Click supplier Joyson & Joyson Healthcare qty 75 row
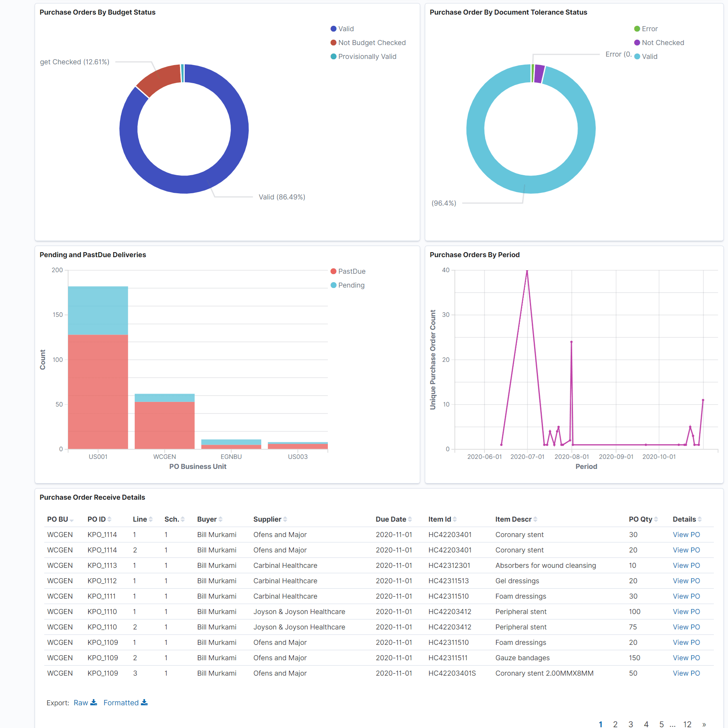Image resolution: width=728 pixels, height=728 pixels. pos(299,627)
